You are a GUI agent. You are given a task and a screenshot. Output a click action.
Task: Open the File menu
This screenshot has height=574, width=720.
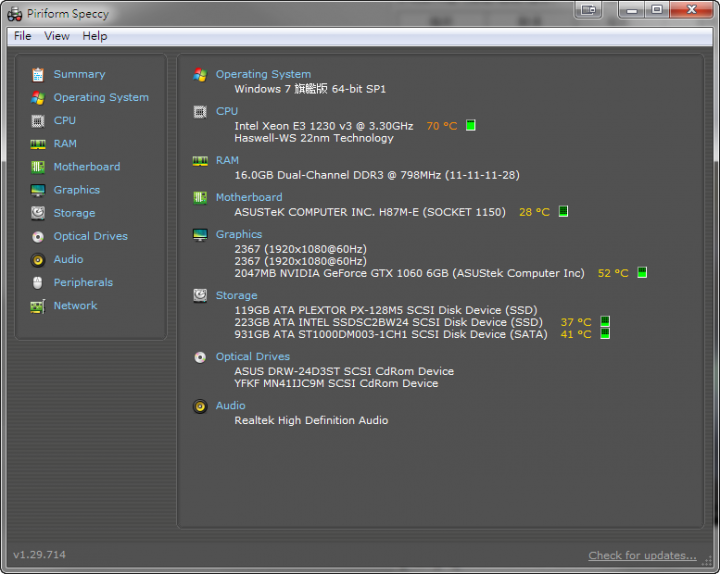point(22,36)
